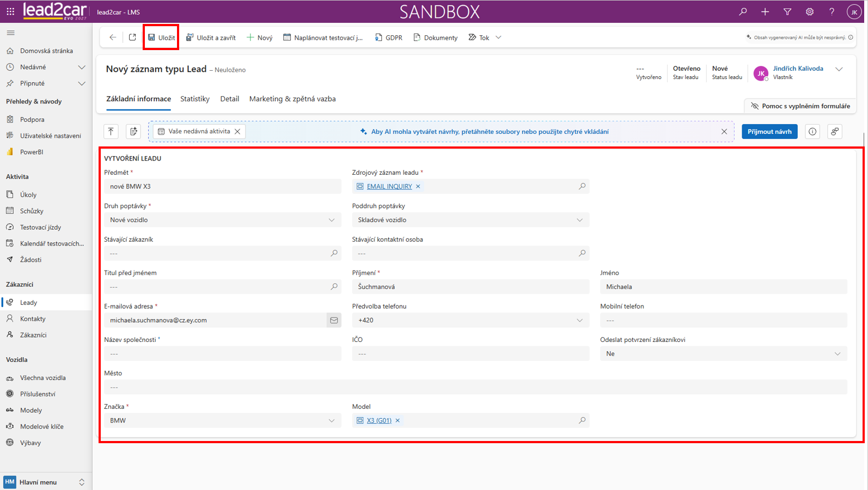The width and height of the screenshot is (868, 490).
Task: Click the plus quick-create icon in header
Action: (765, 11)
